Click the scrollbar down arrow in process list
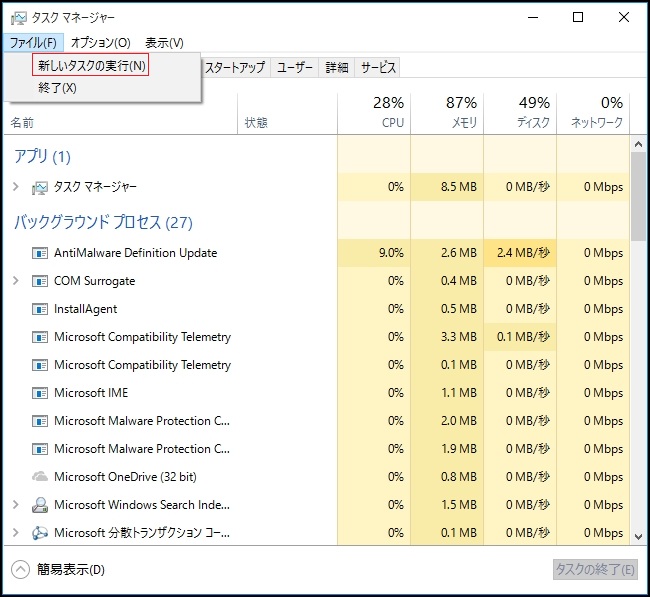The width and height of the screenshot is (650, 597). [638, 536]
